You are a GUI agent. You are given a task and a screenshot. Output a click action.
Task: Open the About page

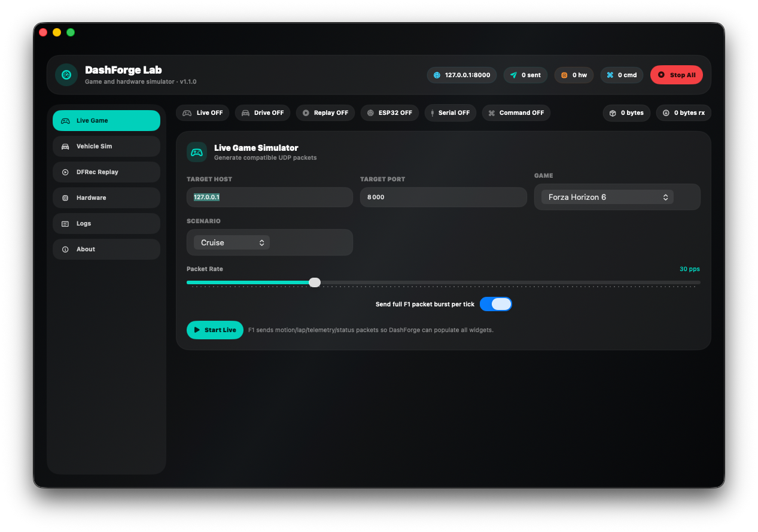(106, 249)
